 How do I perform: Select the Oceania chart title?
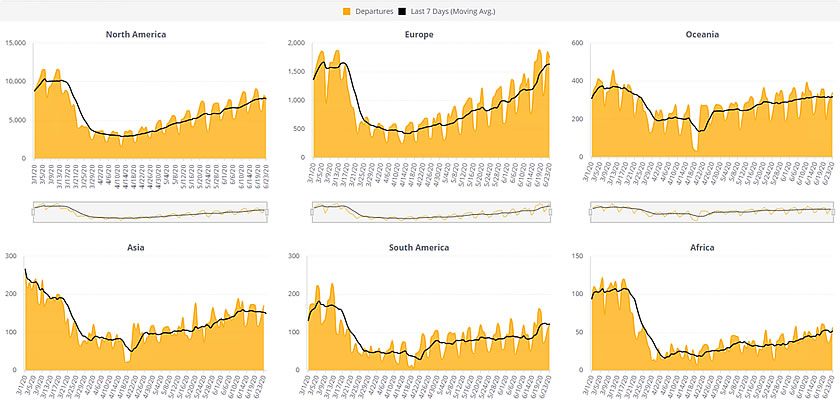click(702, 34)
